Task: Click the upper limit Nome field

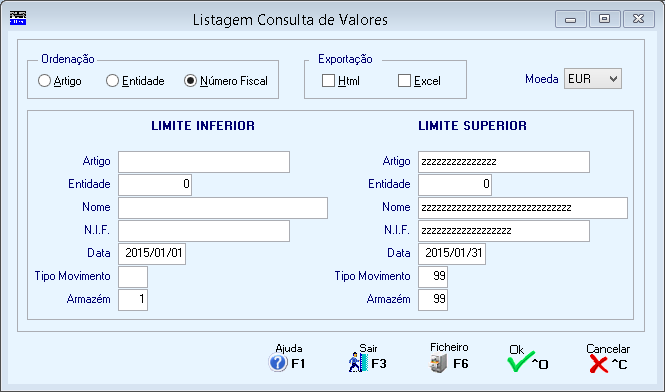Action: pos(523,208)
